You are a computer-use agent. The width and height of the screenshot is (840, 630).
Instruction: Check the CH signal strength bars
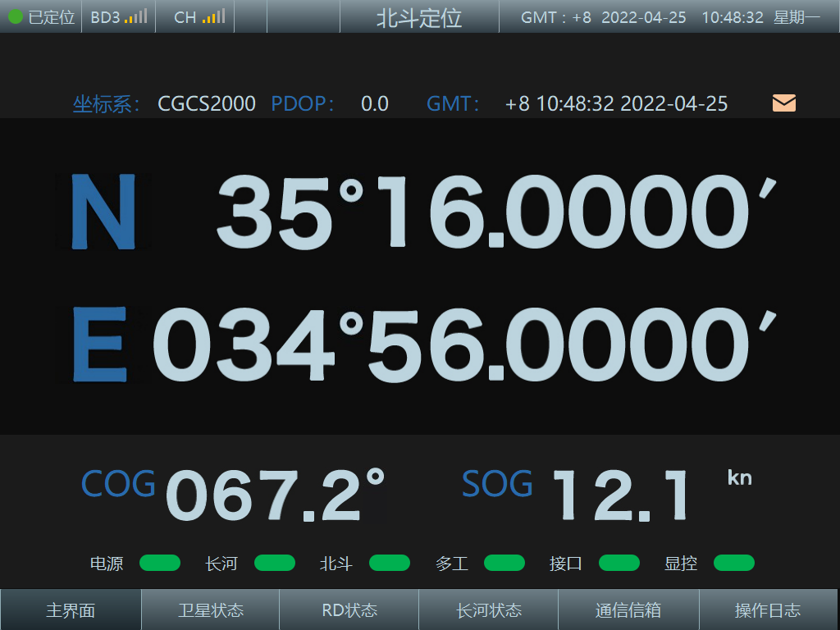pos(214,16)
